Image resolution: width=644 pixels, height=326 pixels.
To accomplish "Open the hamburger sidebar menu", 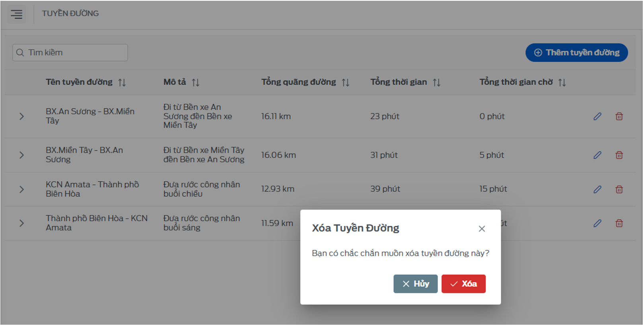I will click(17, 14).
